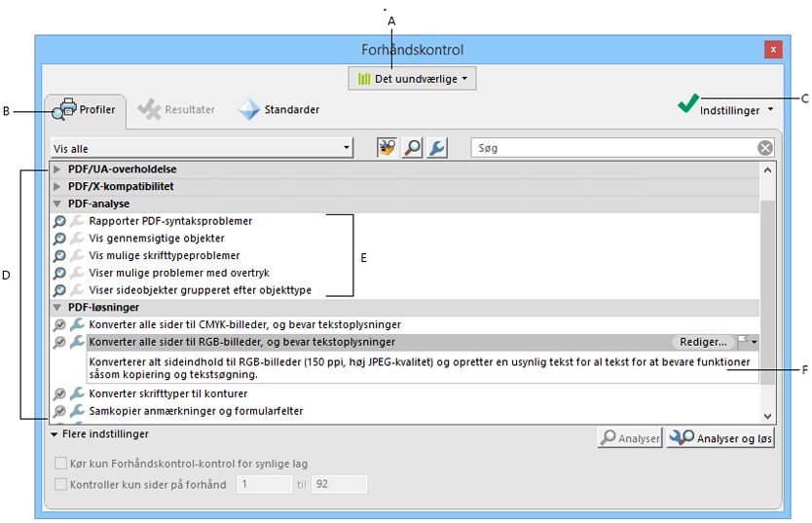Click check icon of Samkopier anmærkninger og formularfelter

coord(59,412)
